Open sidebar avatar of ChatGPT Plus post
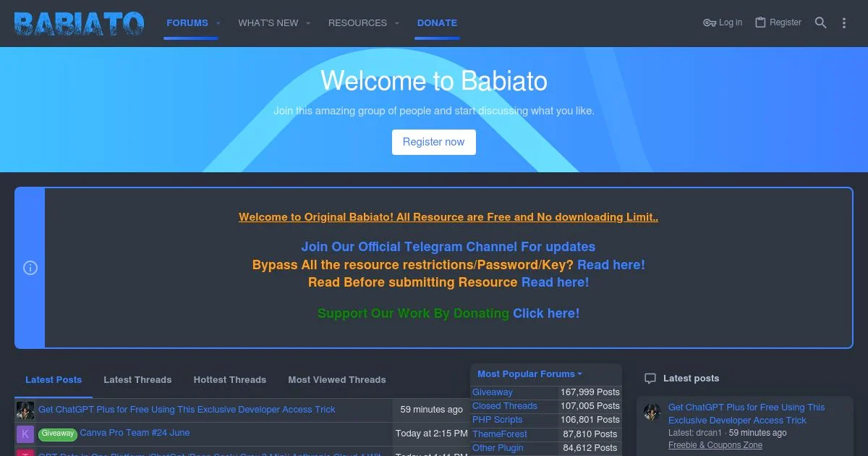 [x=652, y=413]
